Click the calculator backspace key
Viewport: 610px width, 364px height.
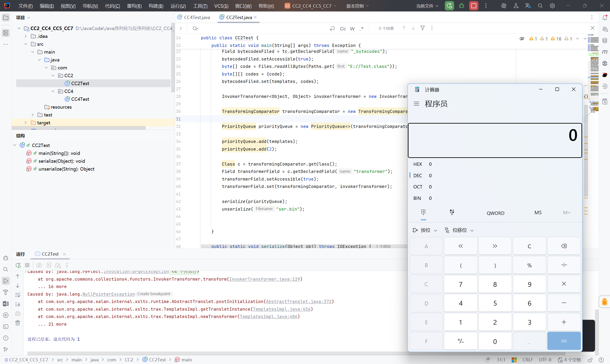click(564, 246)
